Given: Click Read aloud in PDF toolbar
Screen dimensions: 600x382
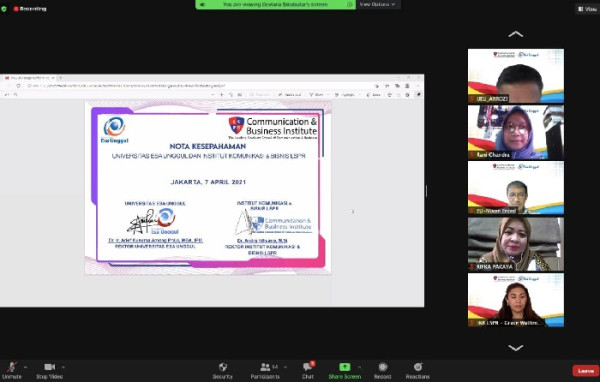Looking at the screenshot, I should click(290, 95).
